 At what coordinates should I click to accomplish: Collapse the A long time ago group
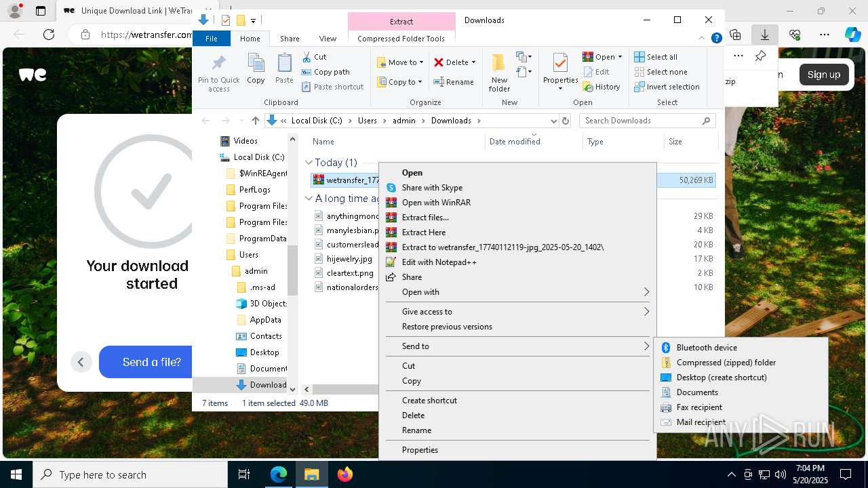coord(309,199)
